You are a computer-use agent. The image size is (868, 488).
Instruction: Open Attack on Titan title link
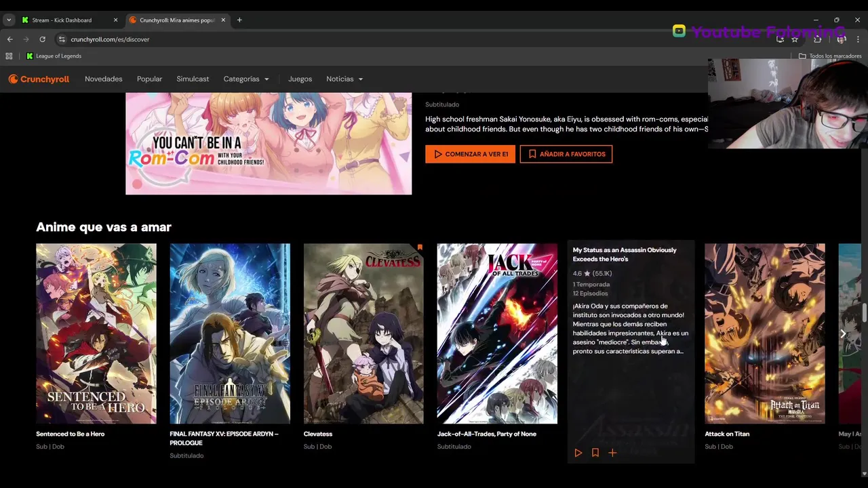pos(727,434)
